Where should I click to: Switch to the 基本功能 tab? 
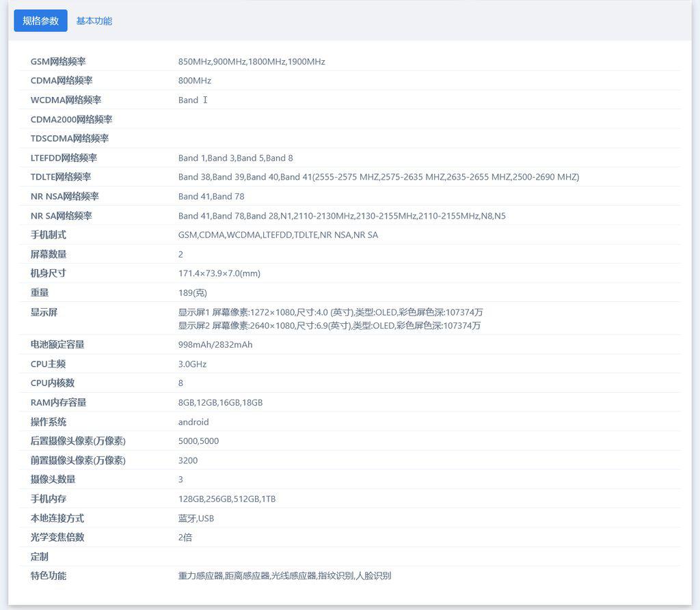click(94, 20)
